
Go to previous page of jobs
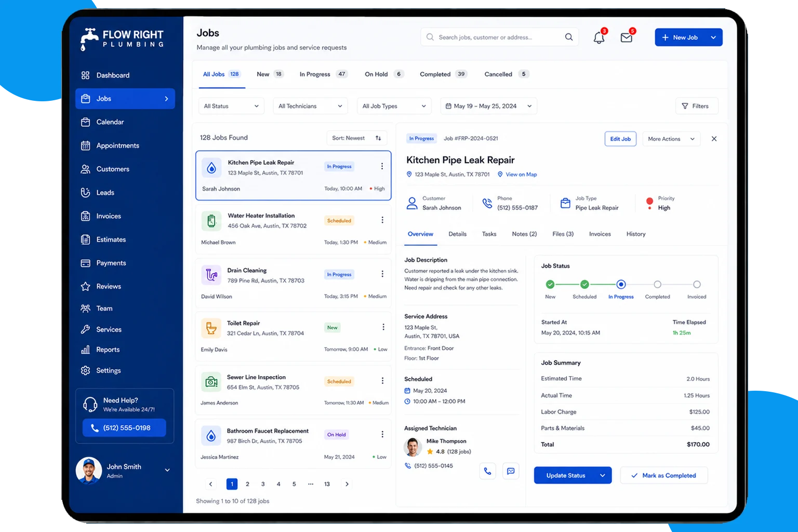pos(210,484)
